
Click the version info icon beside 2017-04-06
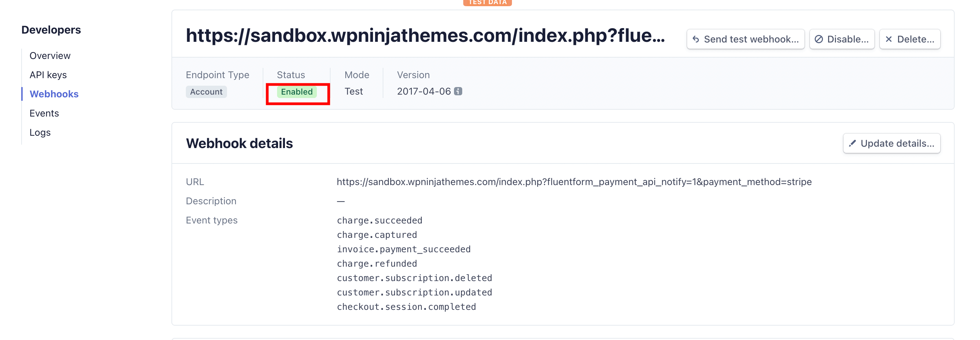click(458, 91)
